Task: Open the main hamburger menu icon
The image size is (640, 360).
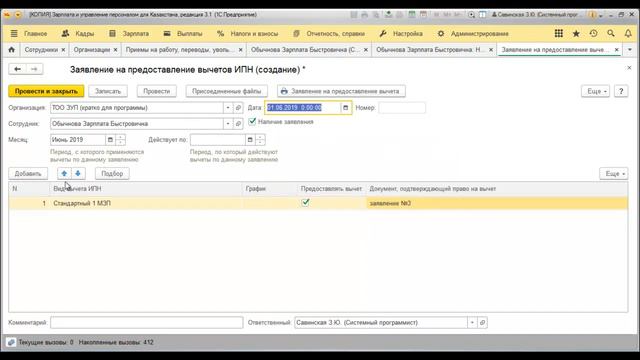Action: point(14,33)
